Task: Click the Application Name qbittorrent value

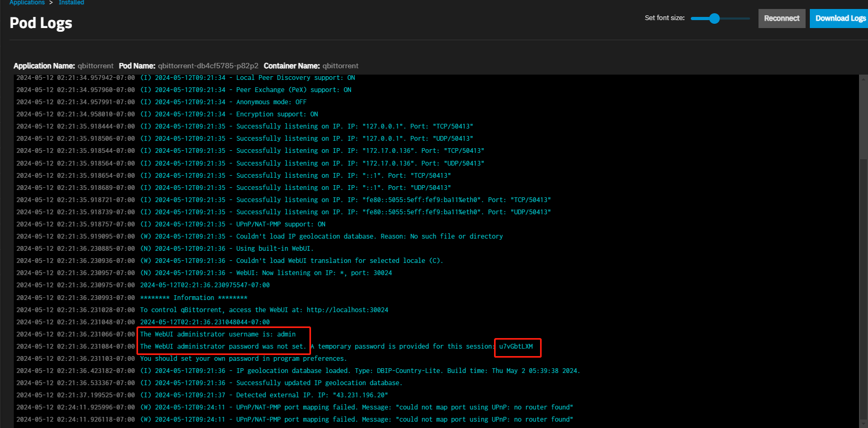Action: click(96, 66)
